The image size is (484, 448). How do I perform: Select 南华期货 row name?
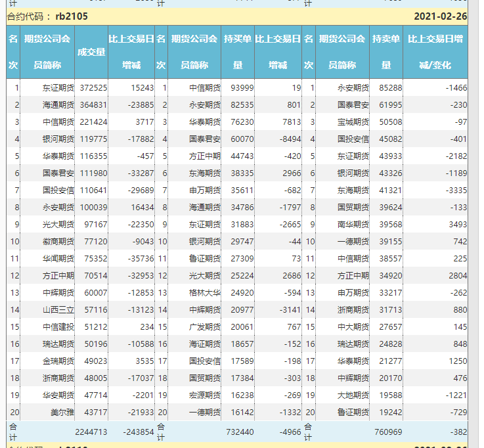tap(353, 225)
